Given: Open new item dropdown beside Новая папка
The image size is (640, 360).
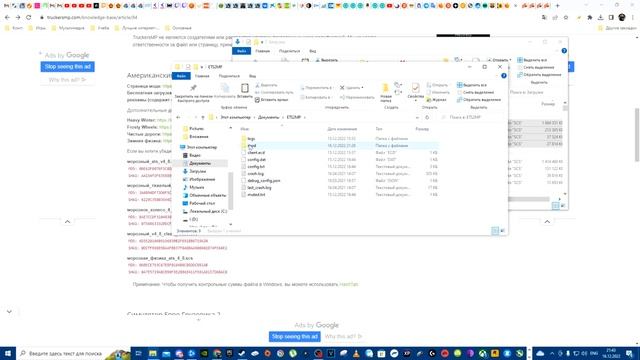Looking at the screenshot, I should click(397, 85).
